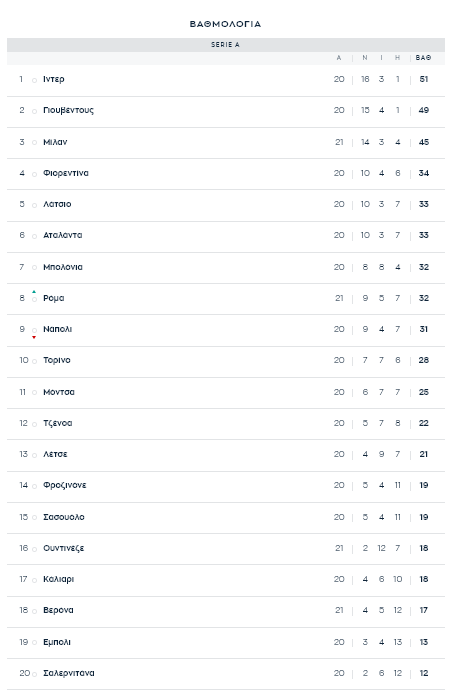Image resolution: width=452 pixels, height=694 pixels.
Task: Click the circle icon beside Φιορεντινα
Action: coord(34,174)
